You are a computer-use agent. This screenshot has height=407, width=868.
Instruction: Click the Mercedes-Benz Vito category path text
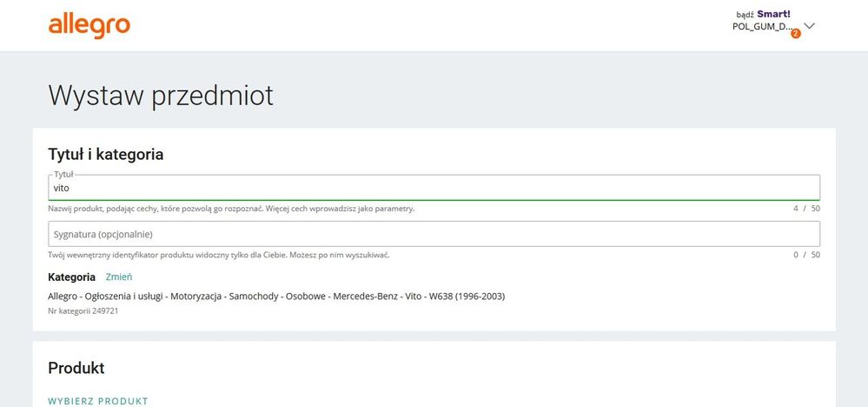pyautogui.click(x=276, y=296)
